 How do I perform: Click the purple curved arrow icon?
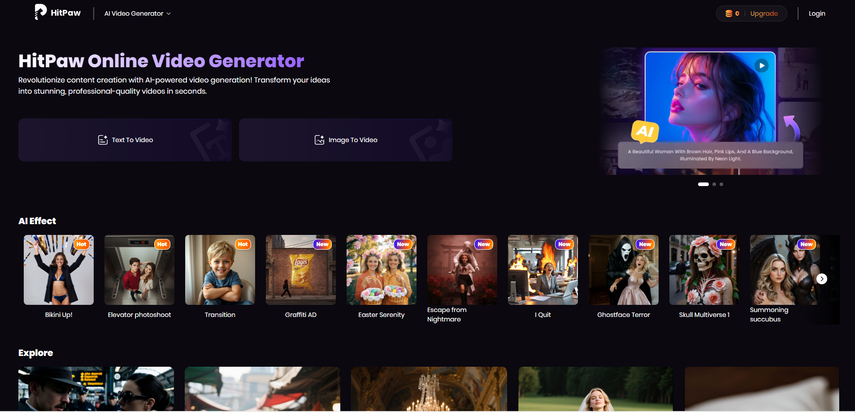coord(791,127)
